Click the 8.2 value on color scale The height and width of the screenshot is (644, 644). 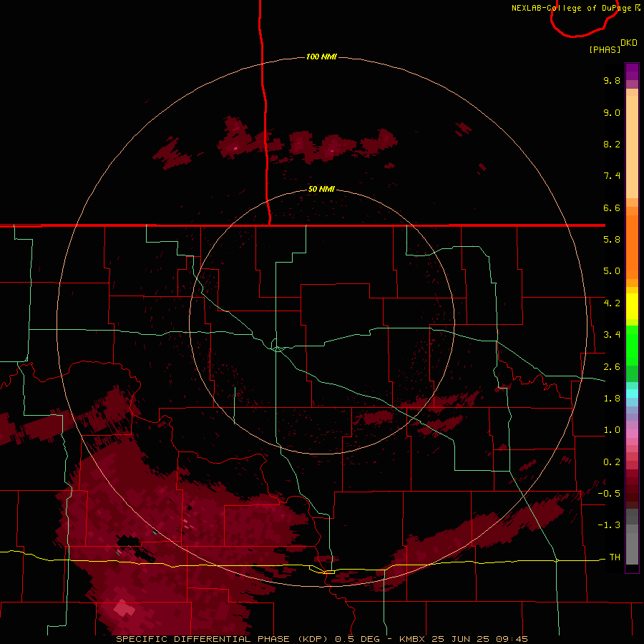click(x=612, y=144)
